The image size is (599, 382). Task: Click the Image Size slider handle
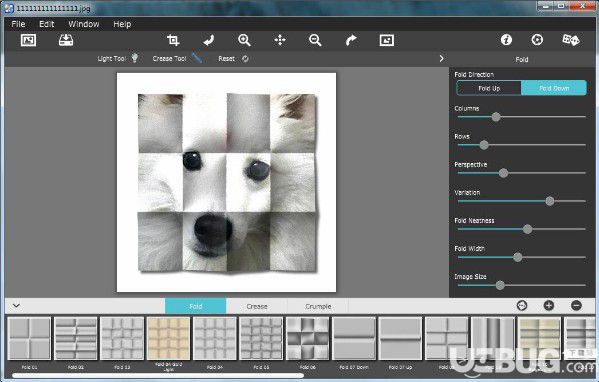click(500, 285)
